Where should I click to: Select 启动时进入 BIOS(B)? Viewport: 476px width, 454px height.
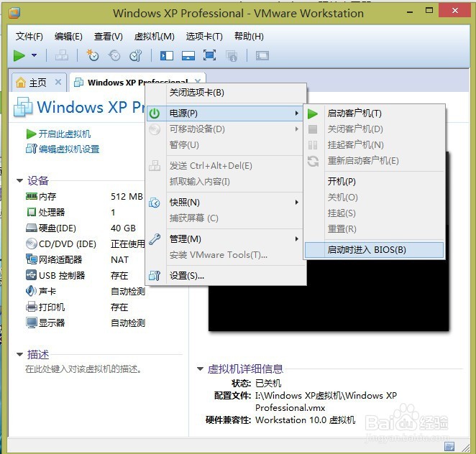pos(375,250)
